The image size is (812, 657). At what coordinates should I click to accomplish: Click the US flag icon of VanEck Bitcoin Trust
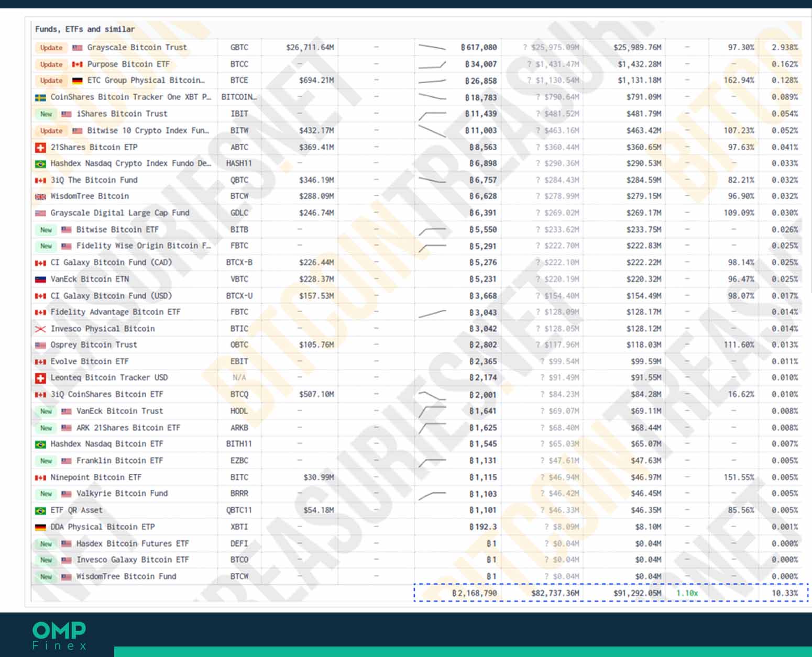[67, 411]
